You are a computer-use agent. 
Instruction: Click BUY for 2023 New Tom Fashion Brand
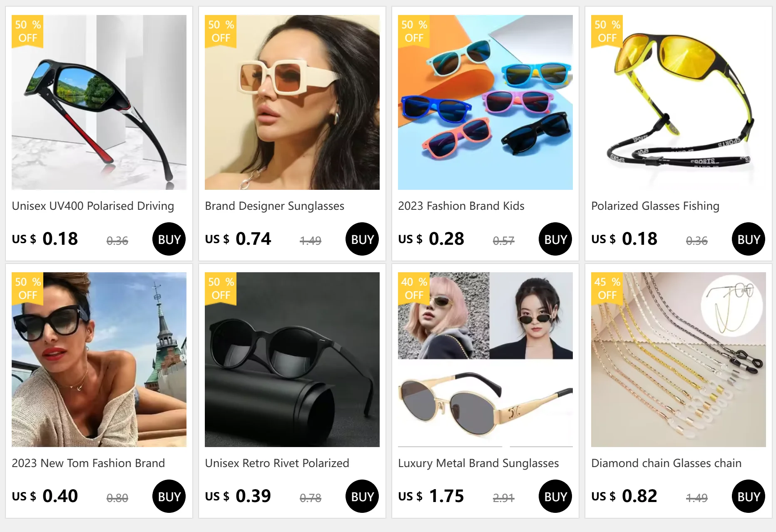169,496
